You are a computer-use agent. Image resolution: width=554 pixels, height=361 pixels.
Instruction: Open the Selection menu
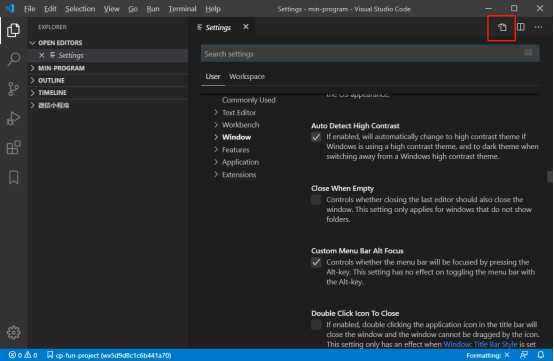[x=80, y=9]
